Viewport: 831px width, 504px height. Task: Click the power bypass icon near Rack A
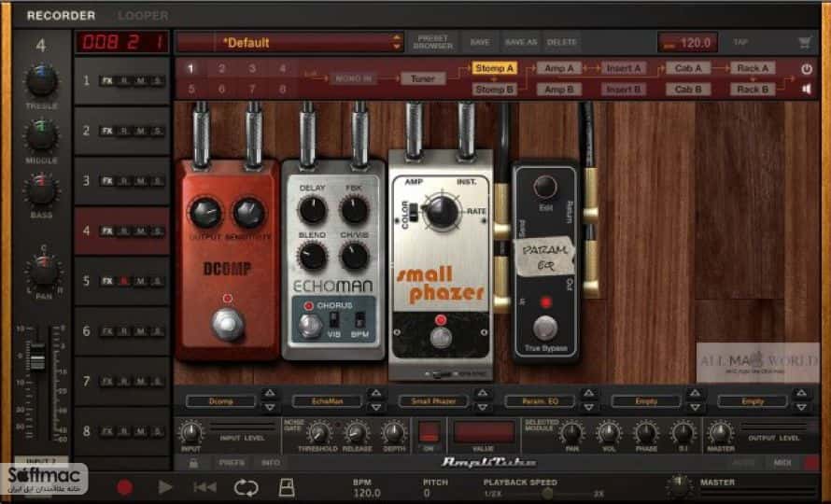tap(806, 69)
